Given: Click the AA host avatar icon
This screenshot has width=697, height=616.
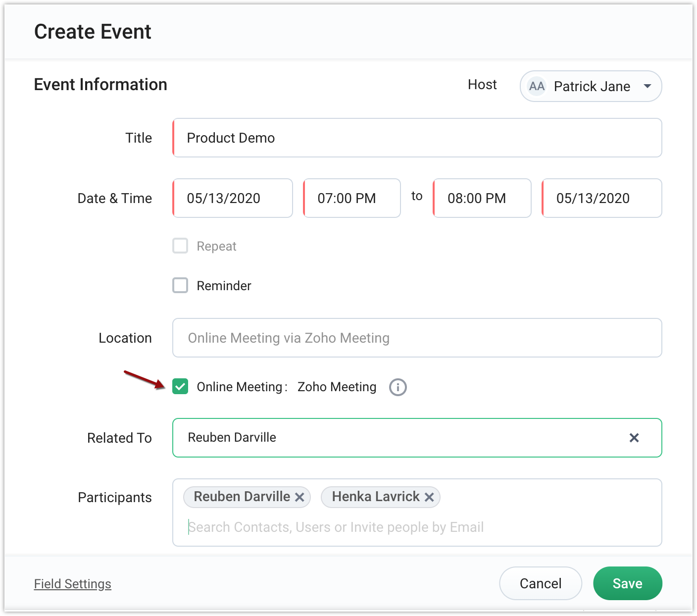Looking at the screenshot, I should coord(537,86).
